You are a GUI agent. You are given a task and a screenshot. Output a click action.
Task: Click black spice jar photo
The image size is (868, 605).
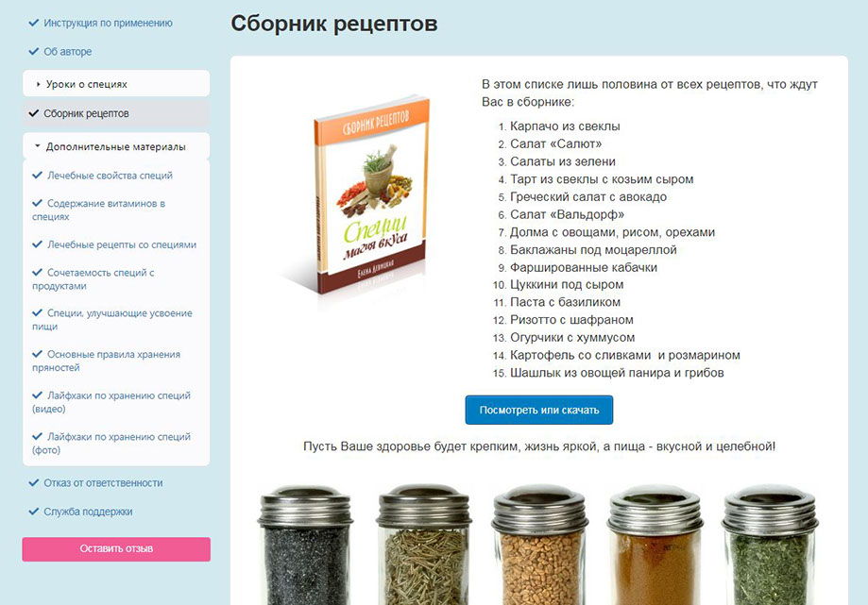[306, 545]
